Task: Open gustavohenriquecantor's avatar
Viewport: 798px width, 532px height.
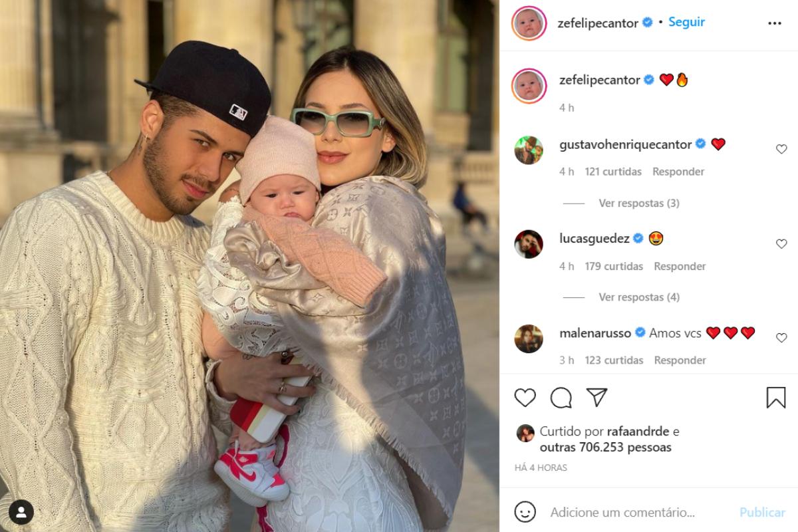Action: coord(529,150)
